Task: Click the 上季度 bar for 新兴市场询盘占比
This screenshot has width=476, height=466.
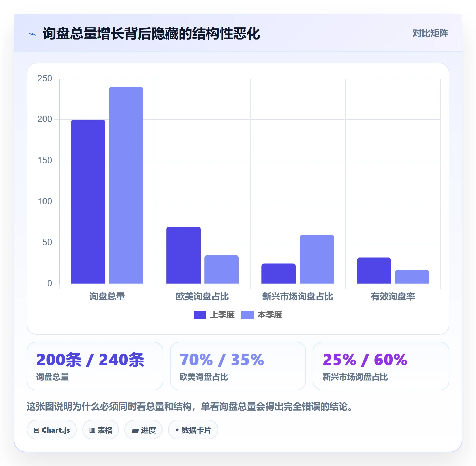Action: 278,273
